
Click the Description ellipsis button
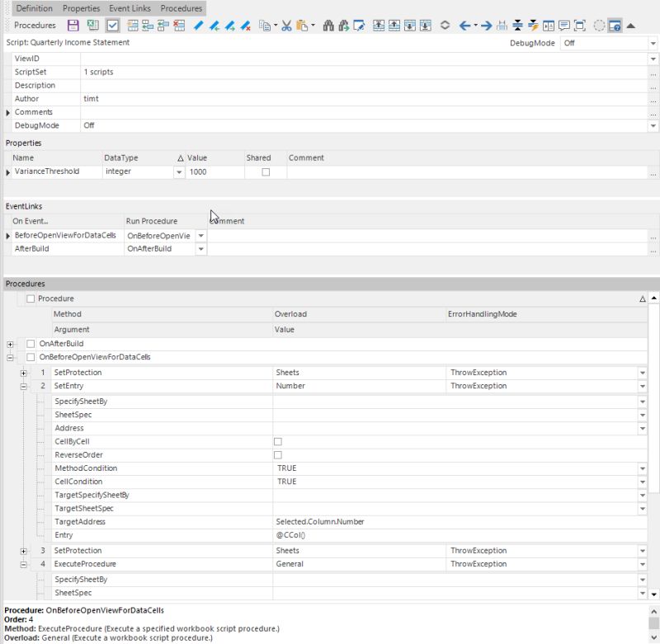click(x=653, y=87)
